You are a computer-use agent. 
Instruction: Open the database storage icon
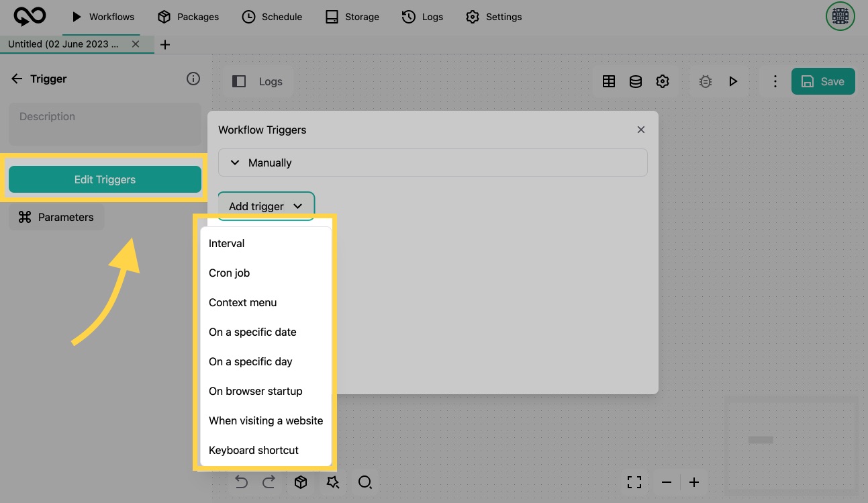(635, 81)
